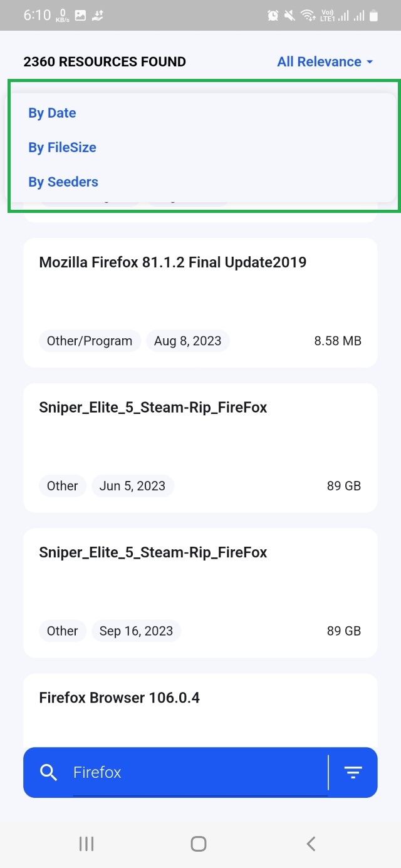
Task: Tap the Other/Program category tag
Action: pyautogui.click(x=90, y=341)
